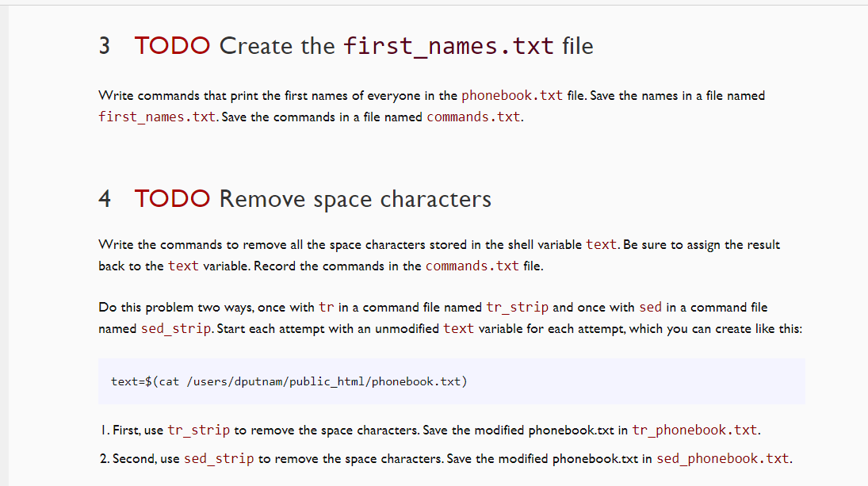Click the section number '3' heading marker
Viewport: 868px width, 486px height.
tap(104, 46)
